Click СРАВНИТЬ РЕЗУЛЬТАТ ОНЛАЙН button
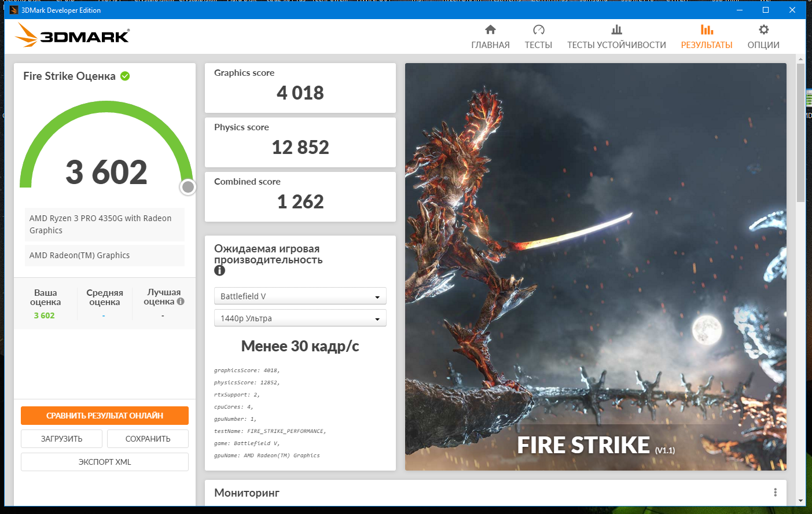Image resolution: width=812 pixels, height=514 pixels. coord(105,416)
